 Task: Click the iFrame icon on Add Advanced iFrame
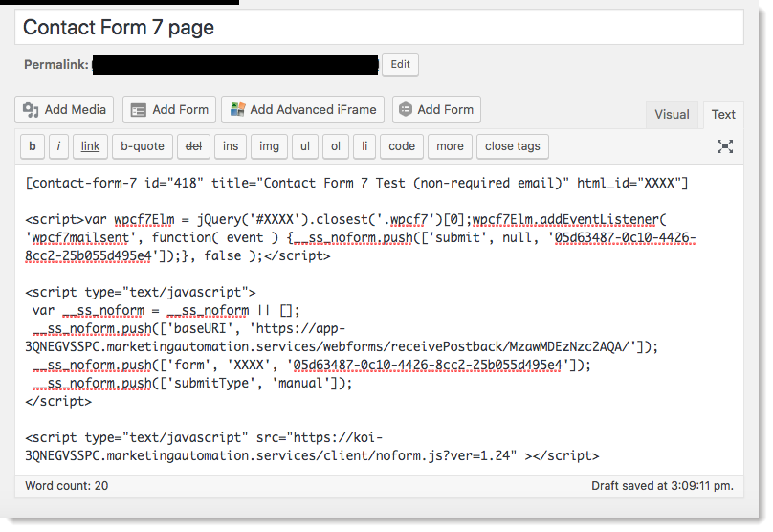pyautogui.click(x=237, y=109)
